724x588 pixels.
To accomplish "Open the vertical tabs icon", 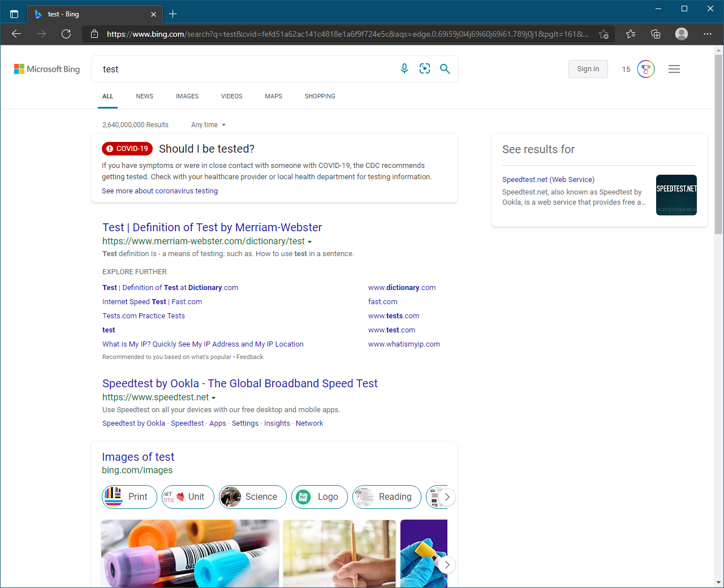I will click(14, 14).
